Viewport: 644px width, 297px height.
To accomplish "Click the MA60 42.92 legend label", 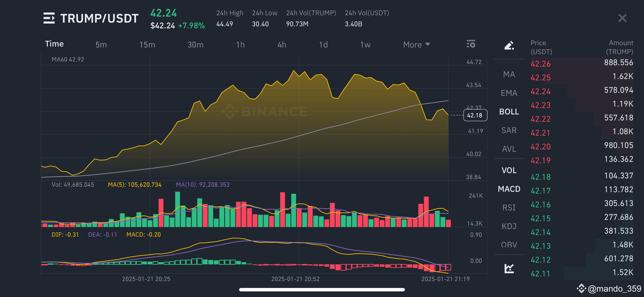I will [x=68, y=60].
